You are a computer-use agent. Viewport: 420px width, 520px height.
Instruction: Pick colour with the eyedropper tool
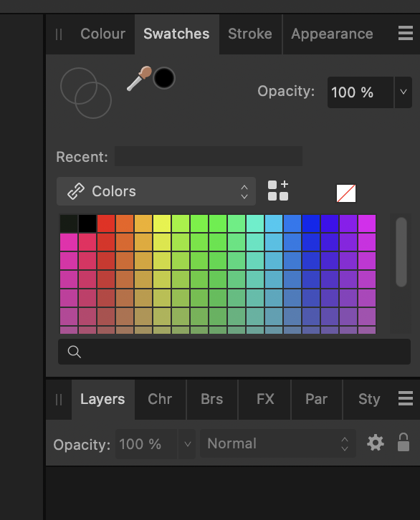(x=139, y=79)
